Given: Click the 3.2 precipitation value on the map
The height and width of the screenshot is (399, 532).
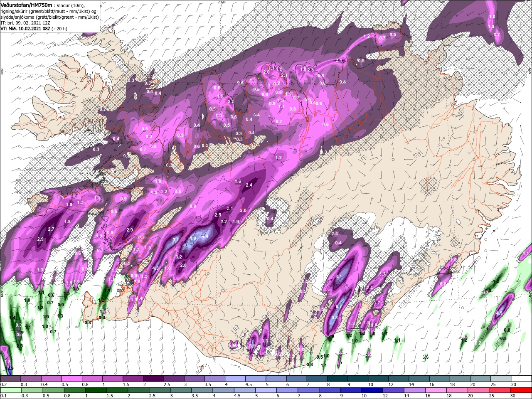Looking at the screenshot, I should tap(179, 257).
